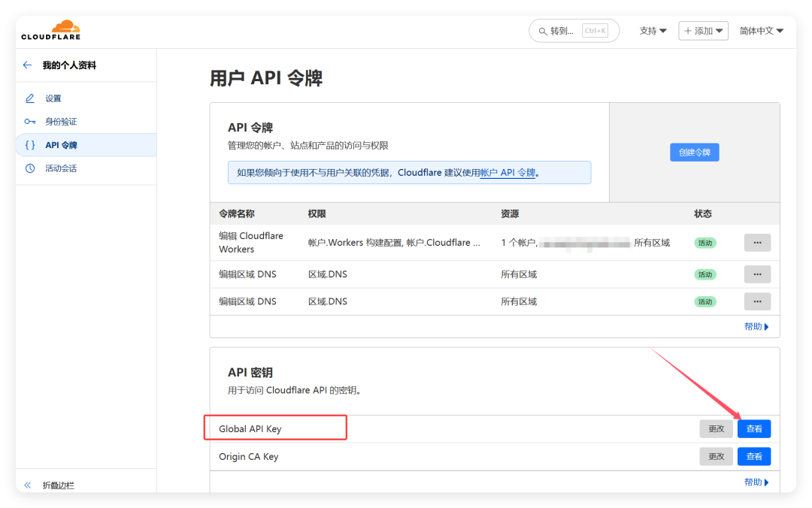Click 帮助 link under API keys section
812x508 pixels.
point(756,482)
